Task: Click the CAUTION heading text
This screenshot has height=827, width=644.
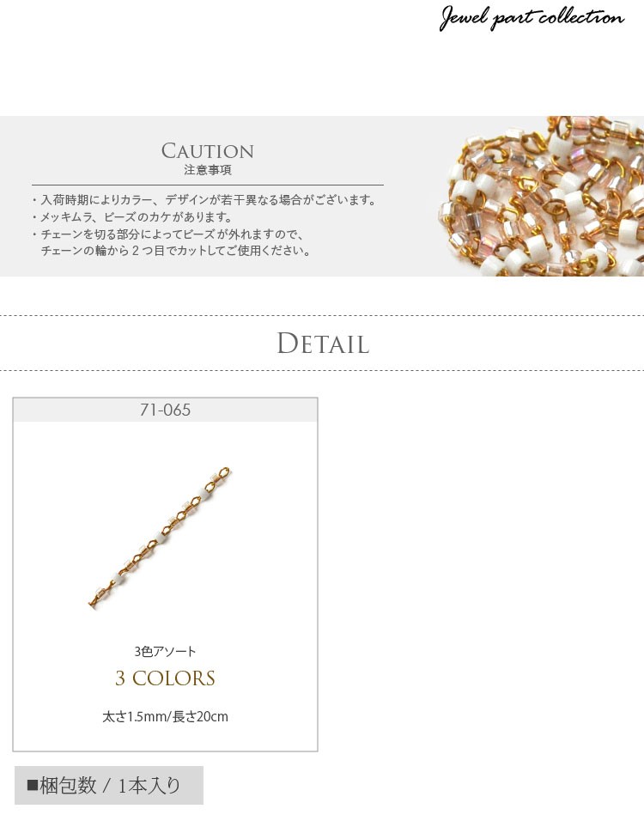Action: pos(207,151)
